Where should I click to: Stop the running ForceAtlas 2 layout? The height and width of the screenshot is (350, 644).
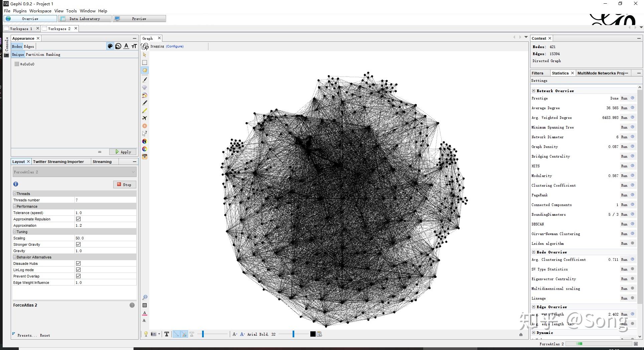[125, 185]
